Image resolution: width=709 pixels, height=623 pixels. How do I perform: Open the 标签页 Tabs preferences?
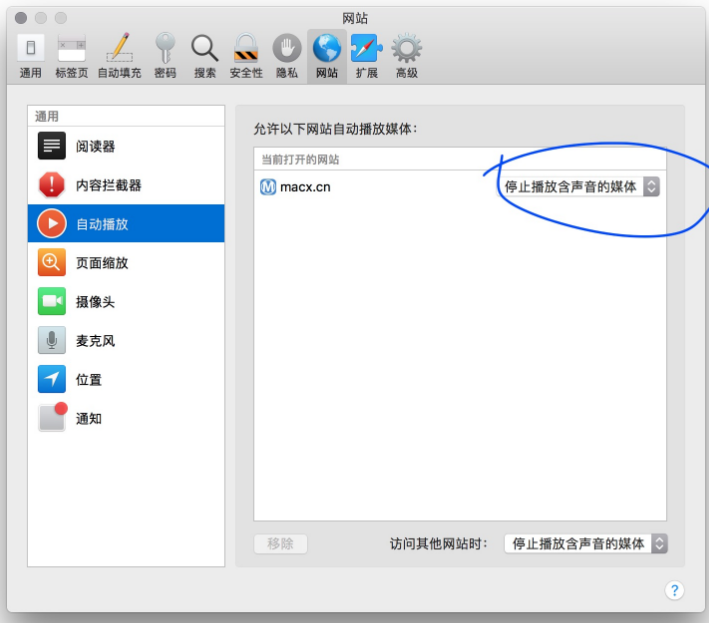click(x=71, y=56)
